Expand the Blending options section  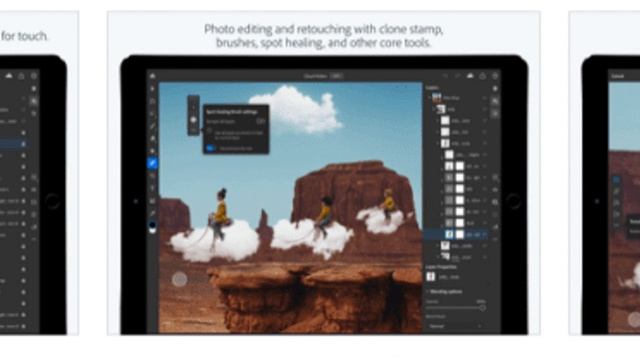pyautogui.click(x=444, y=291)
